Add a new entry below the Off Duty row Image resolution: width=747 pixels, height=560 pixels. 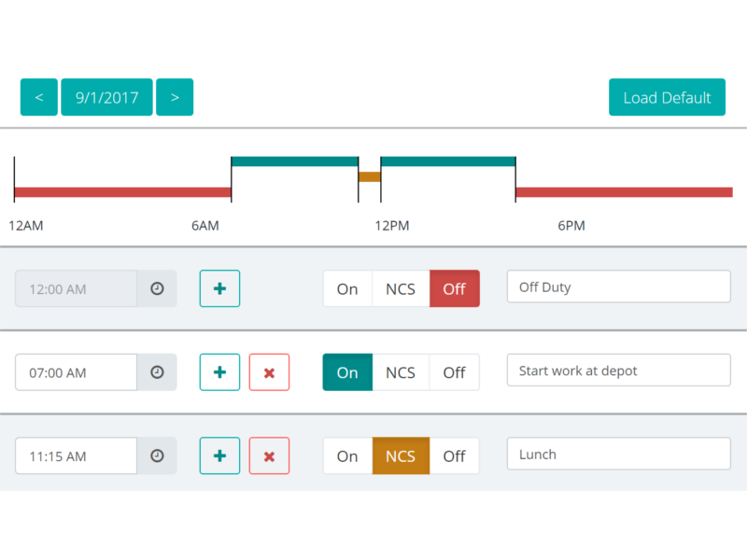coord(219,288)
